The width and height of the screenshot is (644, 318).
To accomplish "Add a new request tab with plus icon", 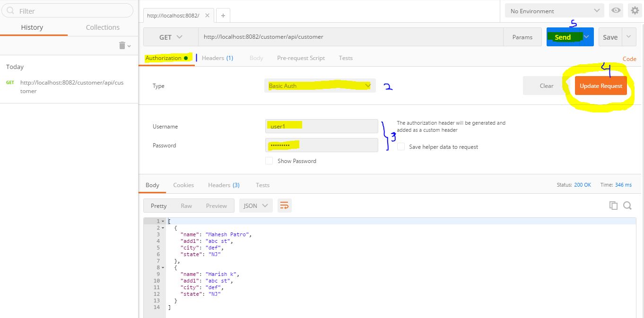I will tap(223, 15).
